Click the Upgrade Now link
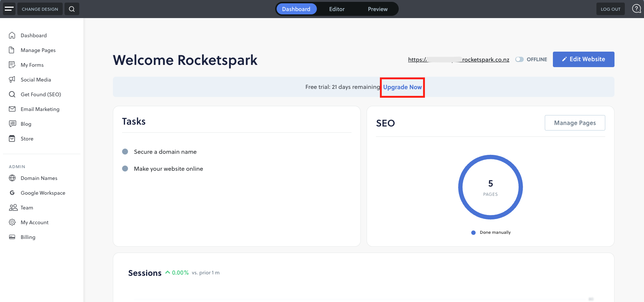 402,87
